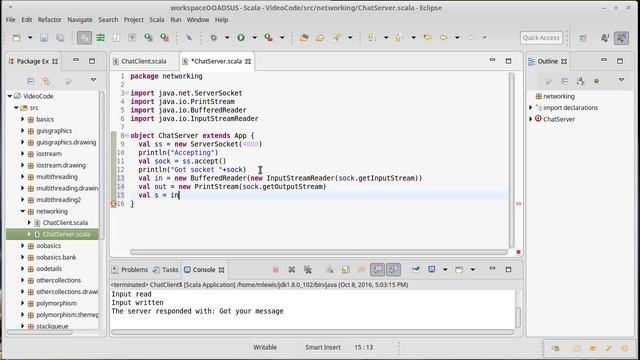Click the Collapse All icon in Package Explorer

click(x=31, y=81)
